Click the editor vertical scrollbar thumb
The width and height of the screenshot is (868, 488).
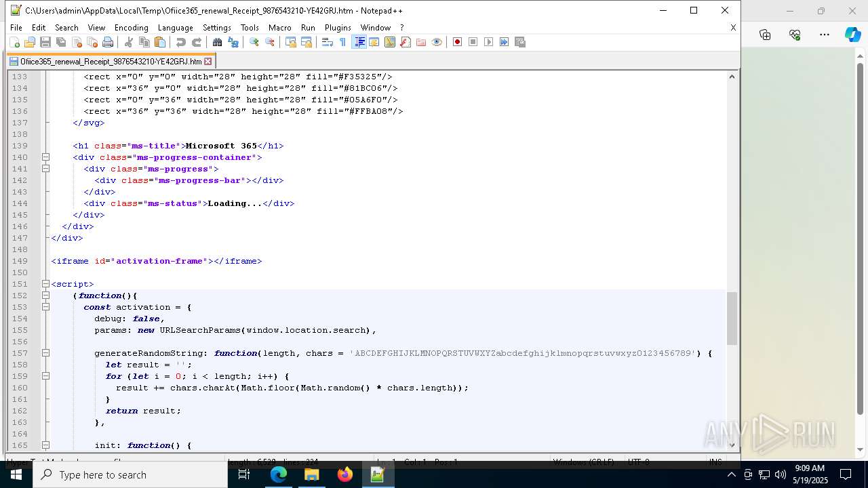pos(732,318)
